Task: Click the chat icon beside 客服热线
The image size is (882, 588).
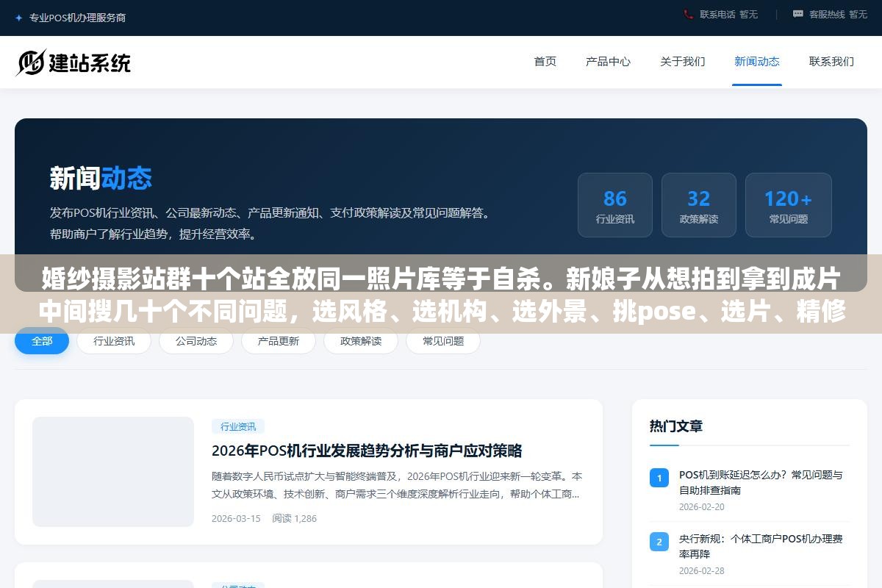Action: tap(798, 14)
